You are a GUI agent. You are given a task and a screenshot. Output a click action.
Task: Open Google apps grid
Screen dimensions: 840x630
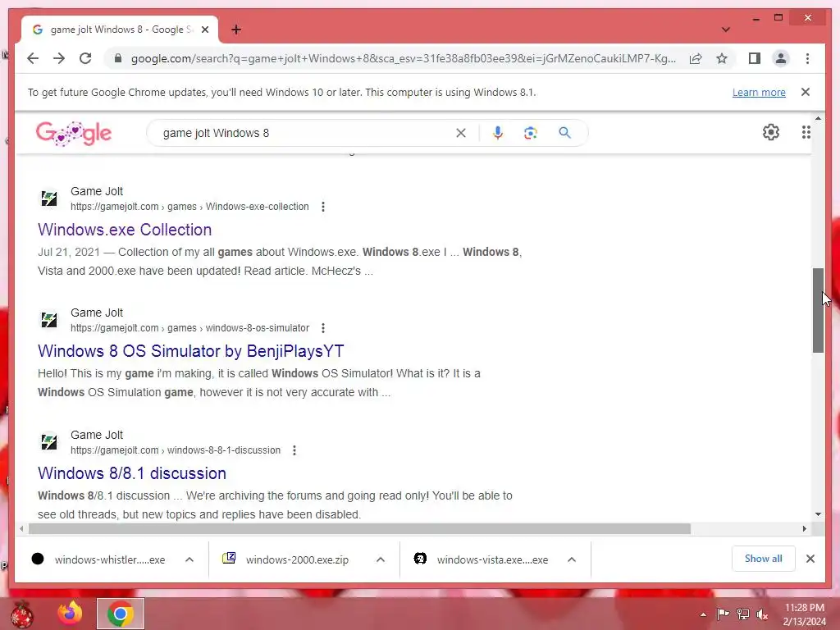click(806, 132)
